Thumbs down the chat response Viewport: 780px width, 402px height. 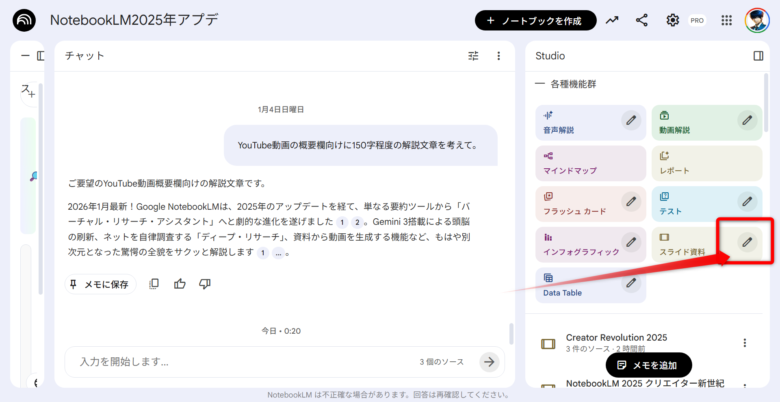pos(205,284)
